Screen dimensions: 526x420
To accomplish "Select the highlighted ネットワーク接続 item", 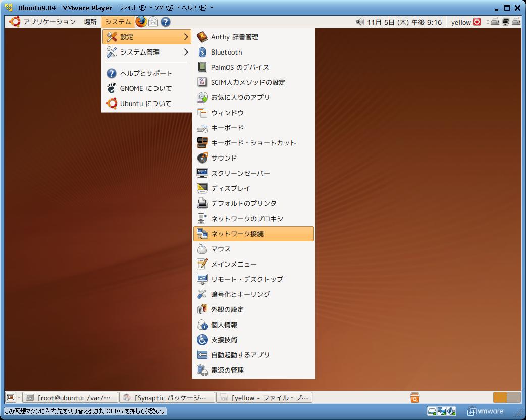I will [253, 234].
